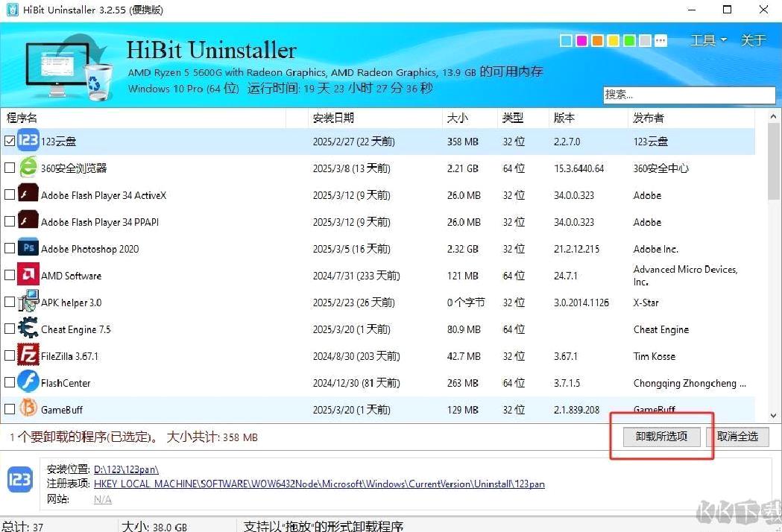Click the program list scrollbar down arrow

[x=774, y=415]
